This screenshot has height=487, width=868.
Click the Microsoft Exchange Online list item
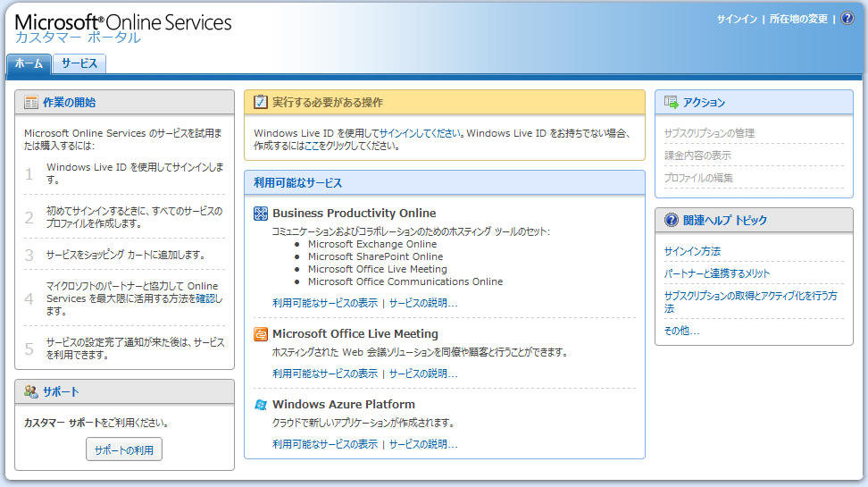pos(372,244)
